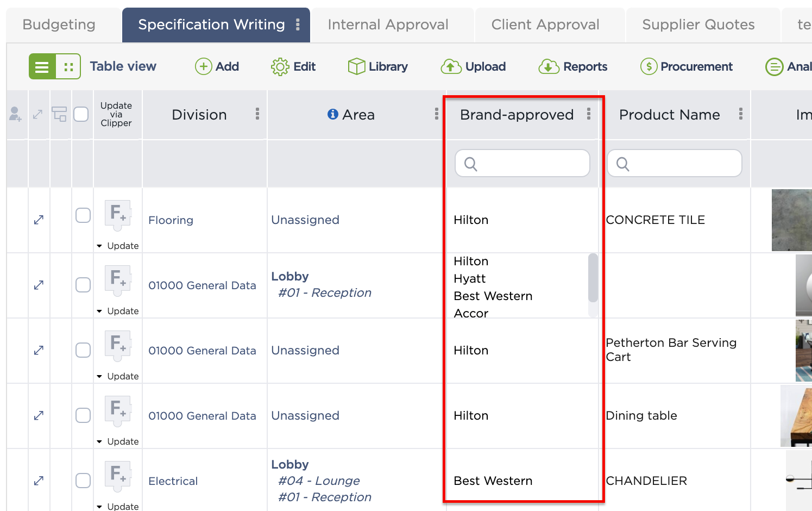Open Edit settings via the gear icon

[280, 66]
